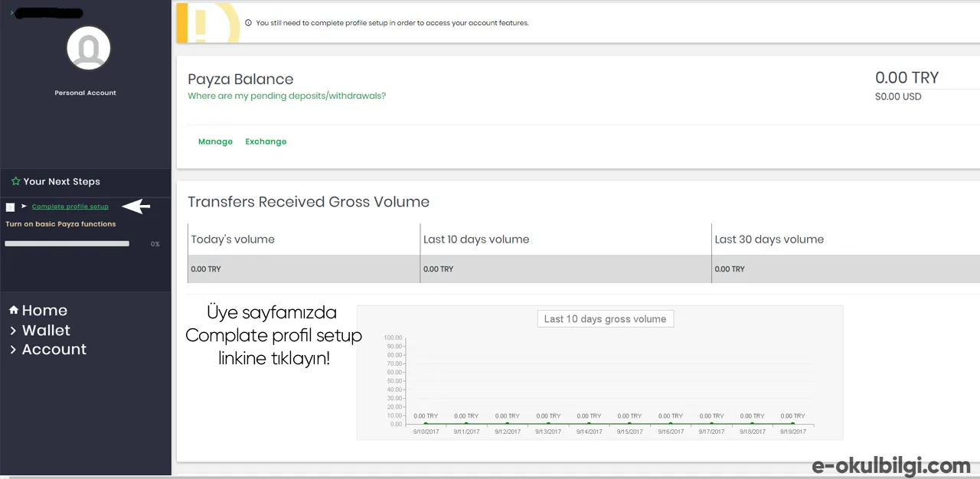The image size is (980, 479).
Task: Click the small triangle before Complete profile setup
Action: pos(24,207)
